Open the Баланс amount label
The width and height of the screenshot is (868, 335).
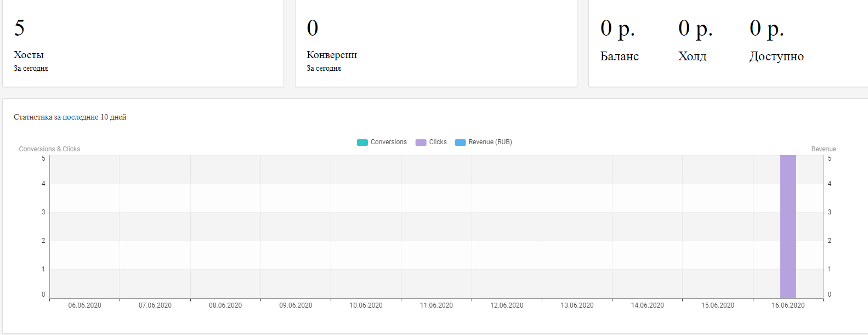(x=619, y=56)
